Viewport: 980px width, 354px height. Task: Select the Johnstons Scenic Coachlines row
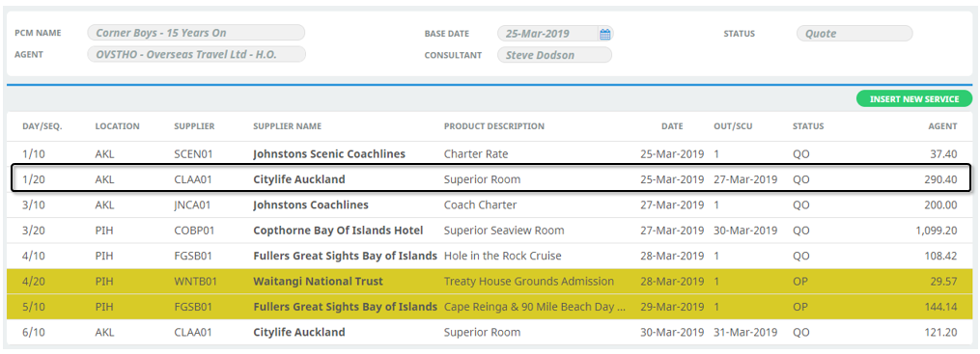(x=490, y=153)
